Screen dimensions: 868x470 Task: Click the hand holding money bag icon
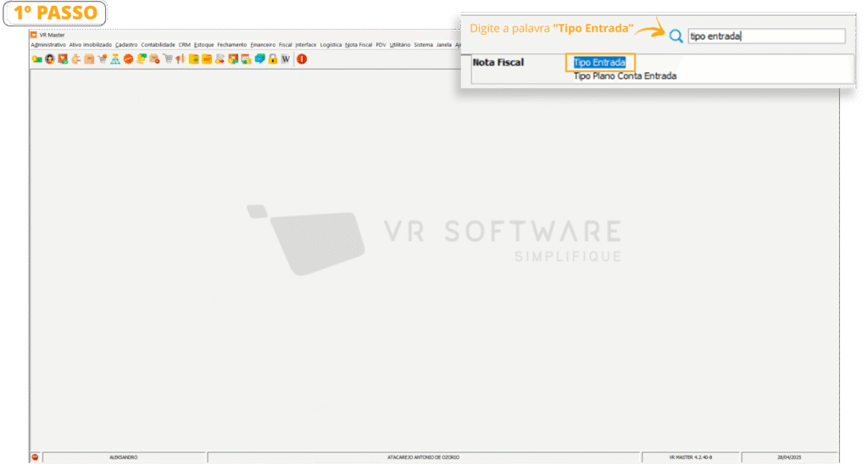(75, 59)
